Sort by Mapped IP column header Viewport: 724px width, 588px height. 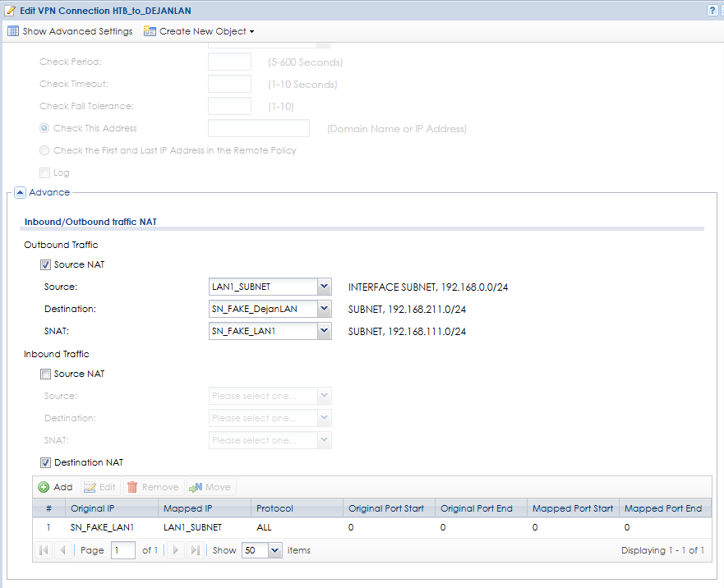(x=205, y=508)
